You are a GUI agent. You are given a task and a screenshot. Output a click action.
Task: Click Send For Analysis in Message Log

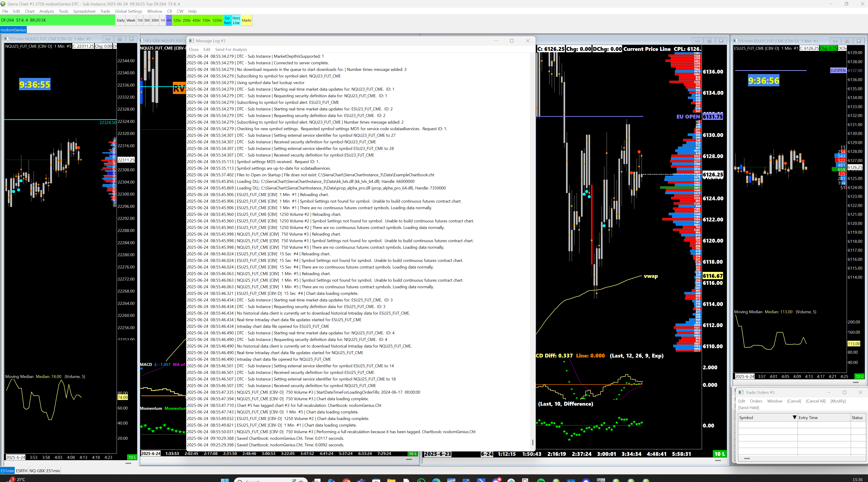pos(231,49)
